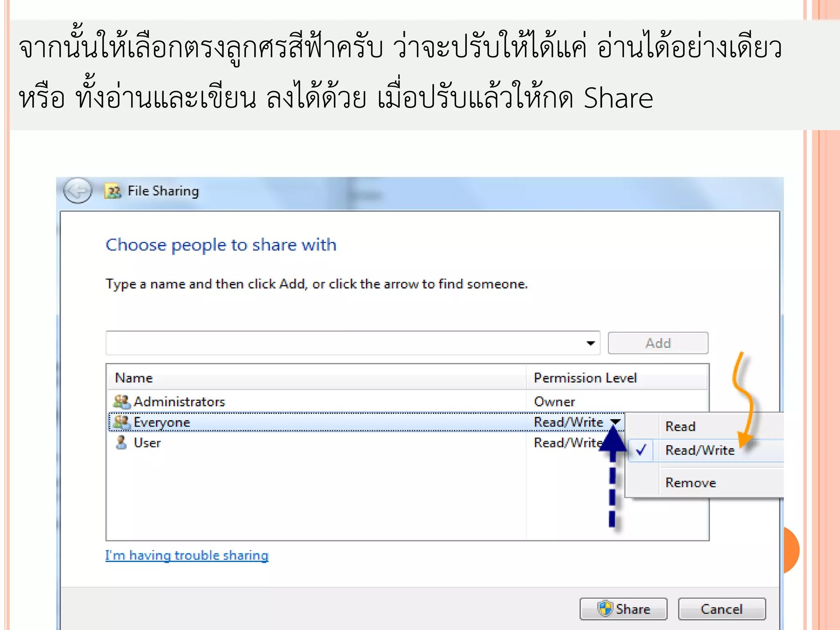Click the Choose people to share with heading
The width and height of the screenshot is (840, 630).
(x=221, y=245)
